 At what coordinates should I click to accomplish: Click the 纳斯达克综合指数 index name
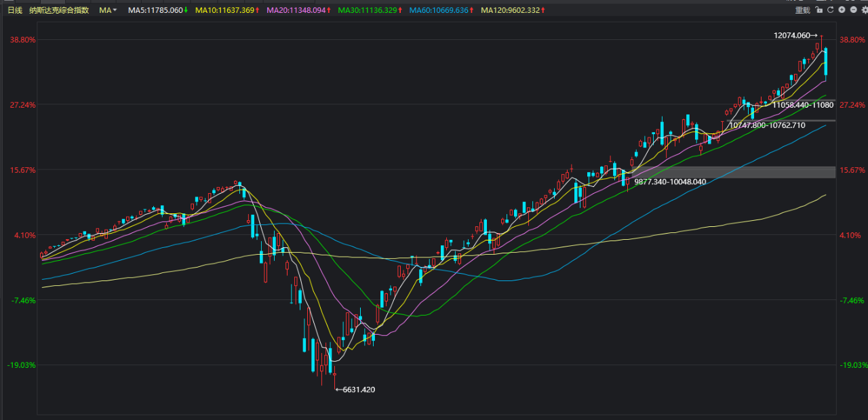pyautogui.click(x=59, y=10)
